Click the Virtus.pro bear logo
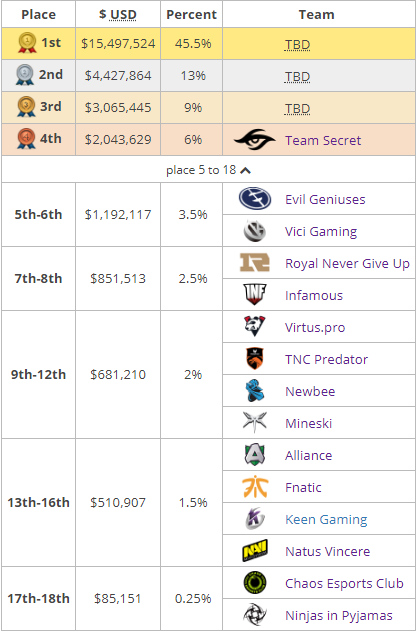This screenshot has height=632, width=416. click(x=255, y=326)
